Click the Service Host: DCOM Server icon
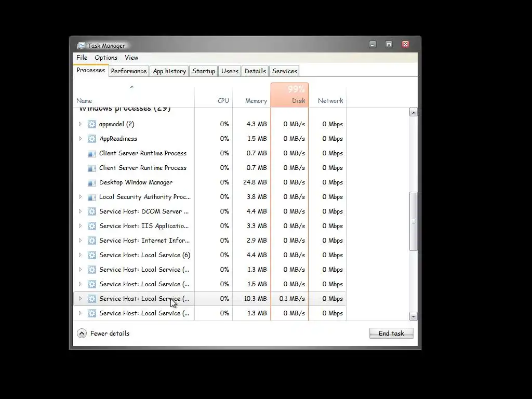532x399 pixels. pyautogui.click(x=91, y=211)
